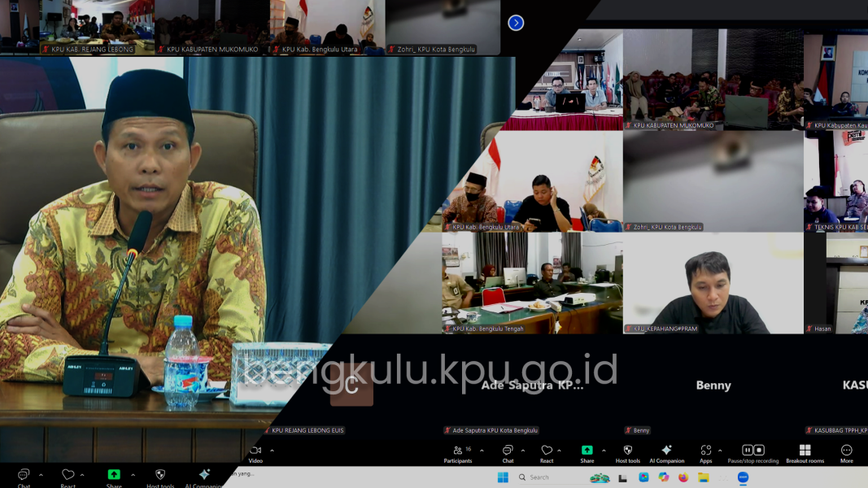Launch AI Companion in right toolbar
Image resolution: width=868 pixels, height=488 pixels.
(x=666, y=453)
